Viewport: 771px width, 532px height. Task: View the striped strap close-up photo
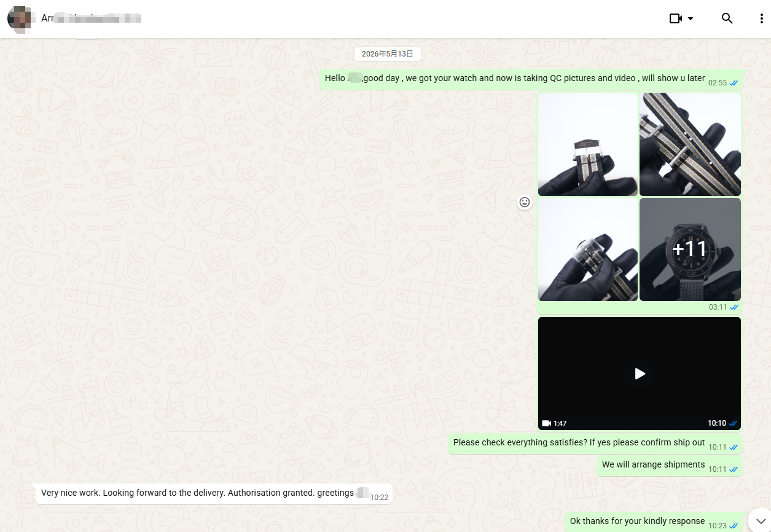[x=690, y=144]
